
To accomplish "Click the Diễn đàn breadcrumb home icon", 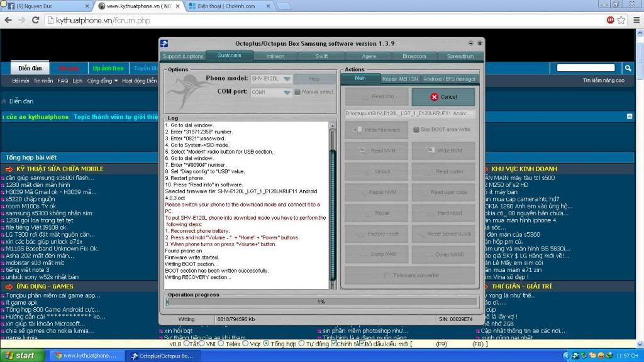I will (4, 101).
